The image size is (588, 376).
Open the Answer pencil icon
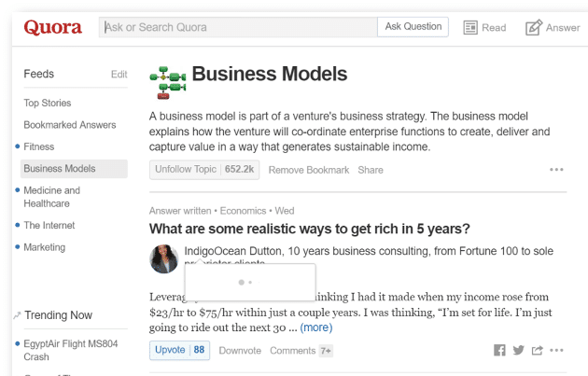point(534,27)
